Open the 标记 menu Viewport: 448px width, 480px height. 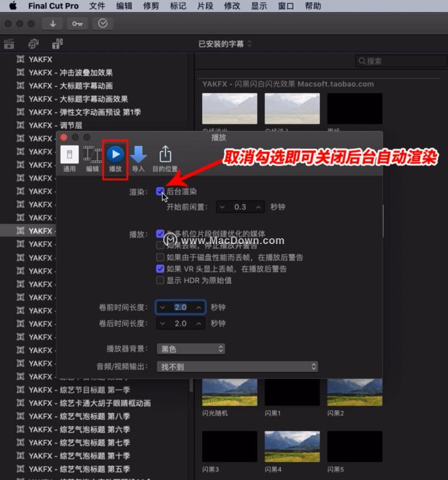pyautogui.click(x=178, y=6)
